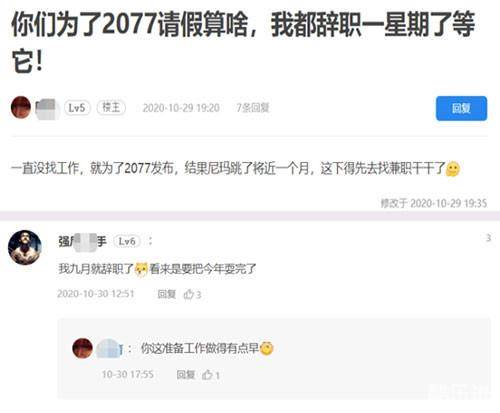Click the floor number 3 indicator

[x=488, y=238]
